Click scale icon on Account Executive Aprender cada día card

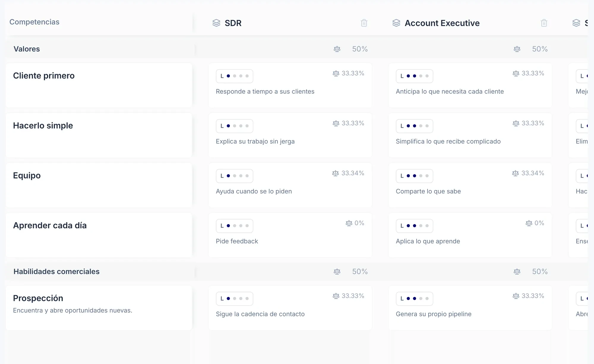[529, 223]
